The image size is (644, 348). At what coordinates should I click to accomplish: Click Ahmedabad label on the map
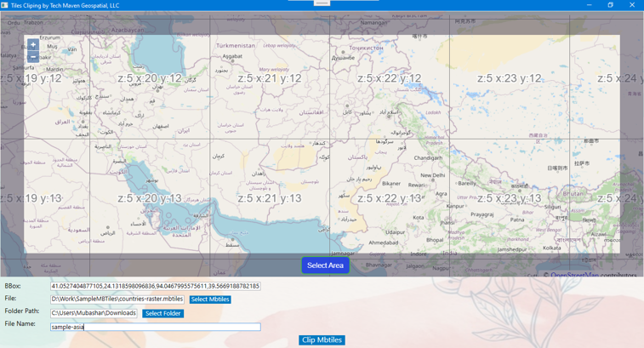383,242
